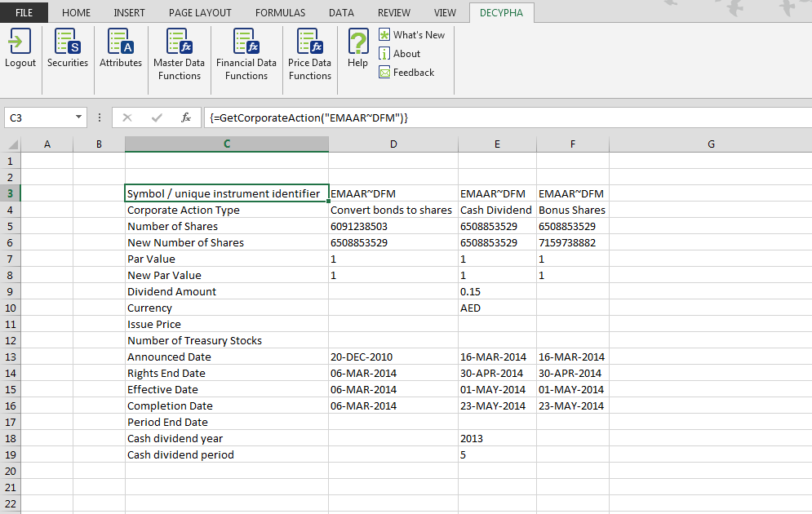Click the 'AED' currency cell
The height and width of the screenshot is (514, 812).
point(497,308)
